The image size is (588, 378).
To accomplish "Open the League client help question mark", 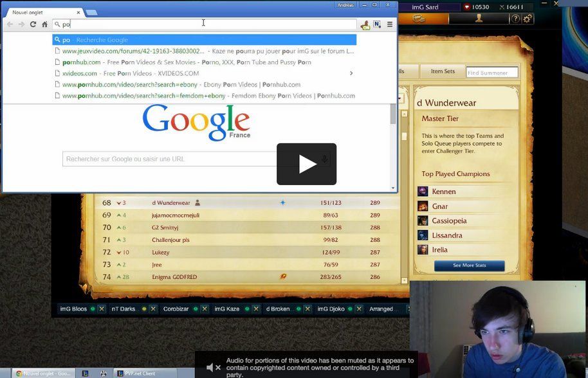I will (515, 19).
